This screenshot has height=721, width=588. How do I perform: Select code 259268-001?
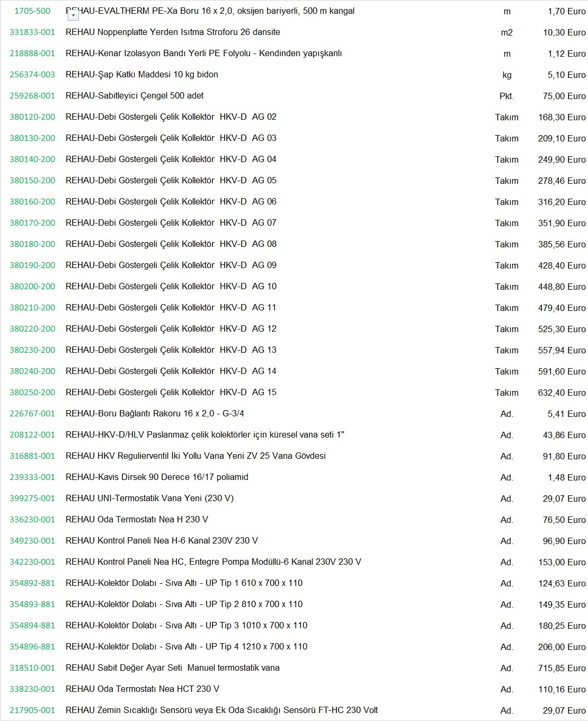click(x=32, y=96)
